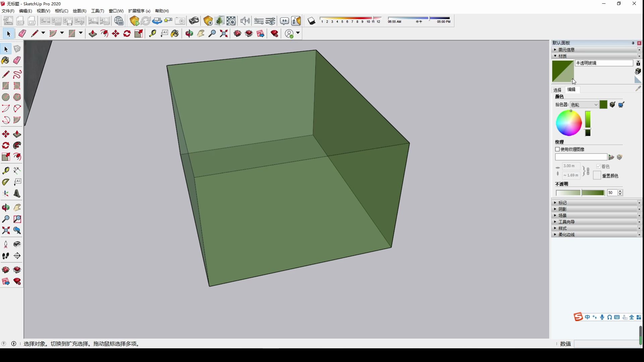The height and width of the screenshot is (362, 644).
Task: Switch to the Select tab in Materials
Action: pyautogui.click(x=557, y=90)
